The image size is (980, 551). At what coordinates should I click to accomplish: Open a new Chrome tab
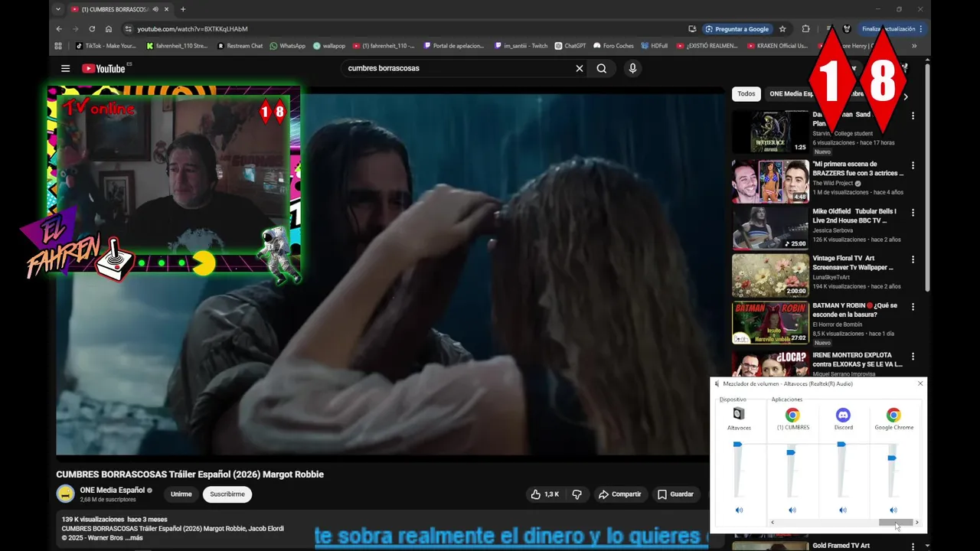tap(183, 9)
